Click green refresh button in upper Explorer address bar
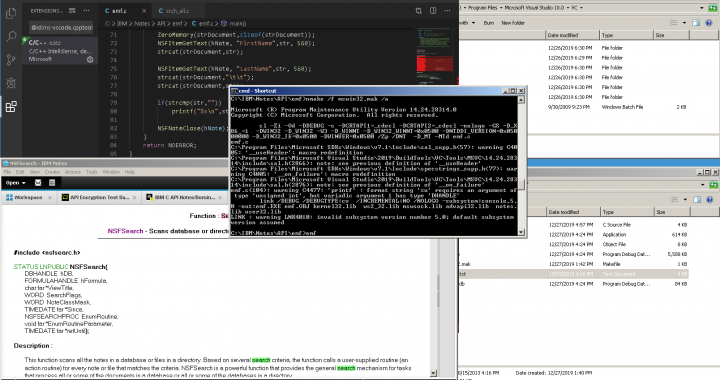Screen dimensions: 720x380 coord(713,8)
